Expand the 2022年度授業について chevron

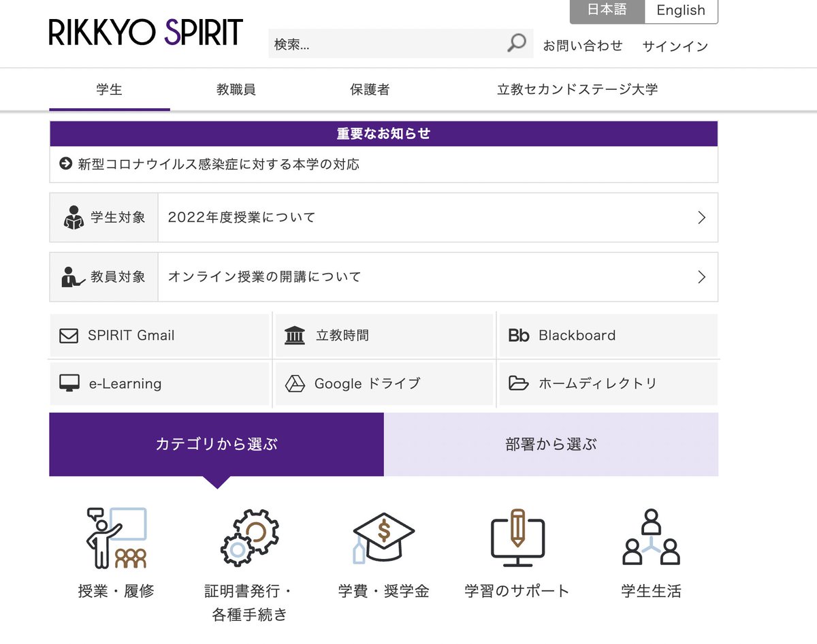702,218
